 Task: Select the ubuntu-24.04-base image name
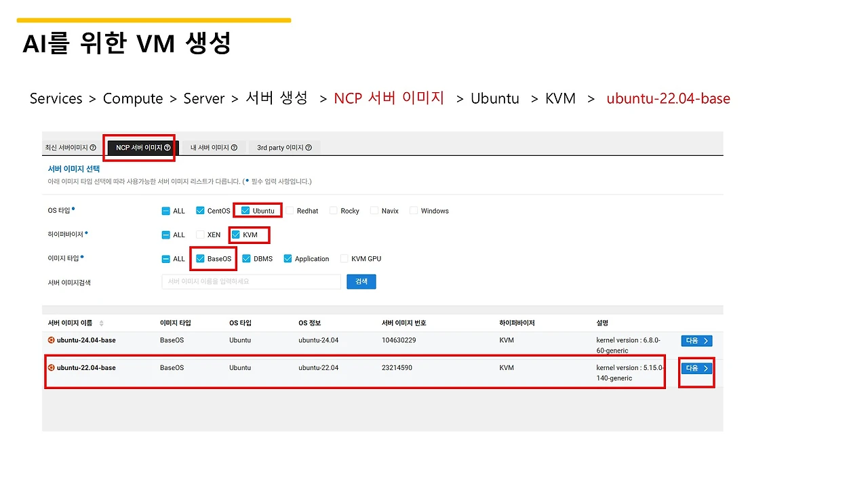point(86,340)
